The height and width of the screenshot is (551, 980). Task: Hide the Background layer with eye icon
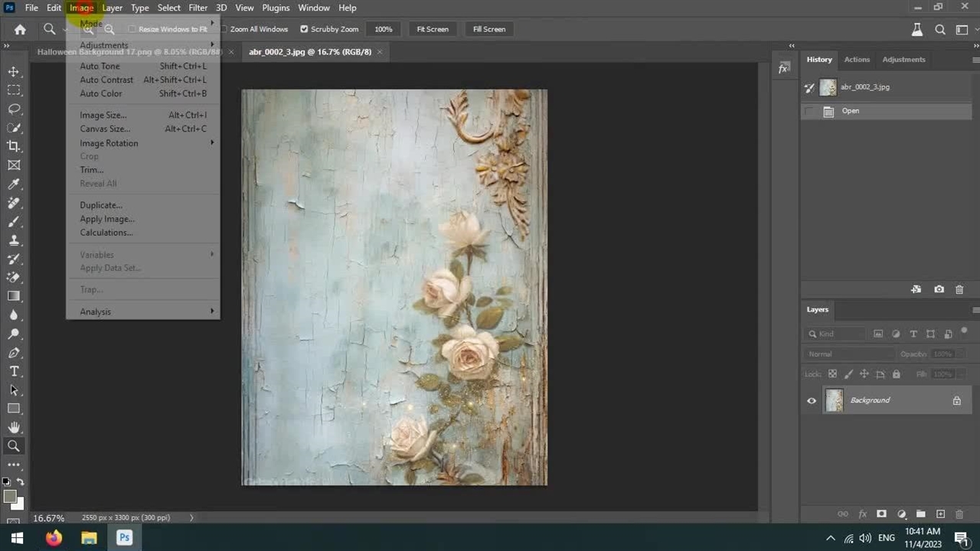812,400
